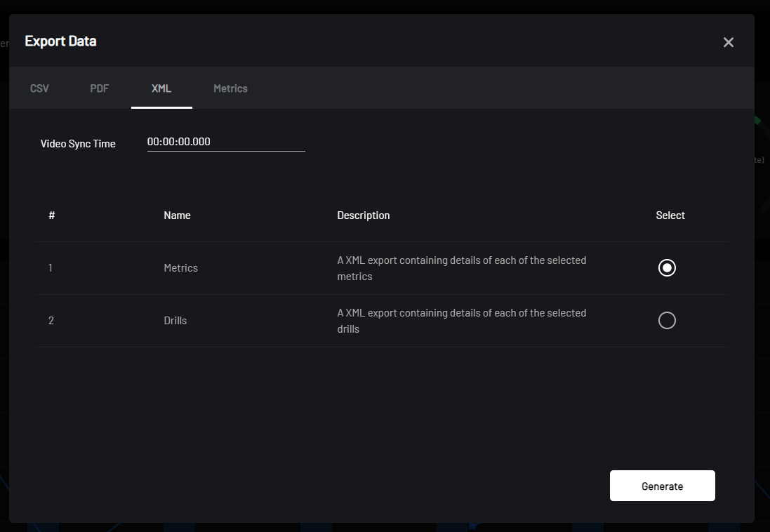The height and width of the screenshot is (532, 770).
Task: Click the Name column header
Action: (177, 215)
